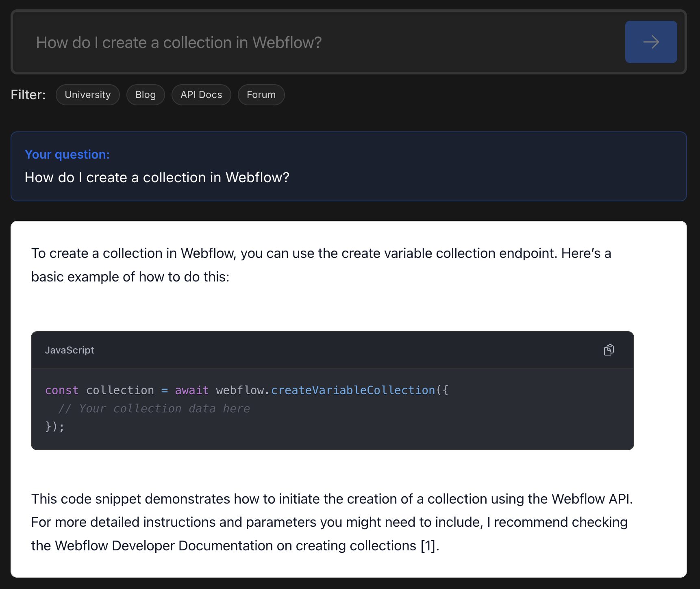Viewport: 700px width, 589px height.
Task: Open citation [1] reference link
Action: [428, 546]
